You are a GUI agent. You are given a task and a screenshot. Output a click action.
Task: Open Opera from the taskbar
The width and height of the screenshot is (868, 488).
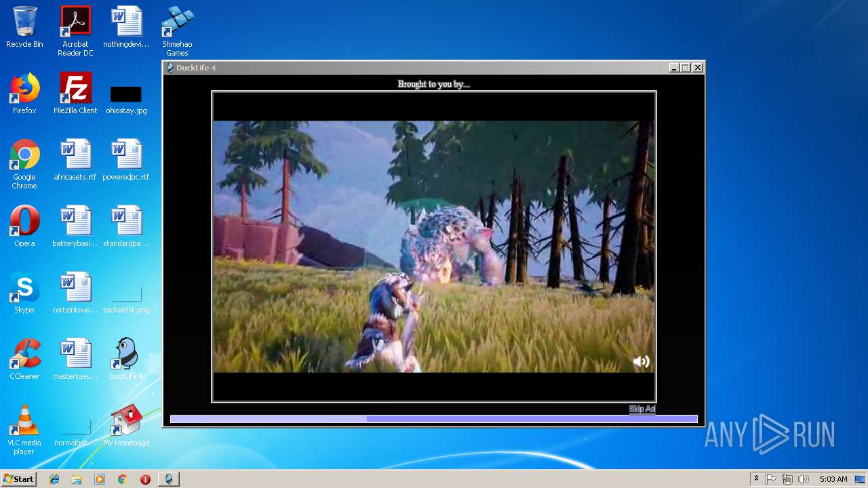[x=145, y=479]
